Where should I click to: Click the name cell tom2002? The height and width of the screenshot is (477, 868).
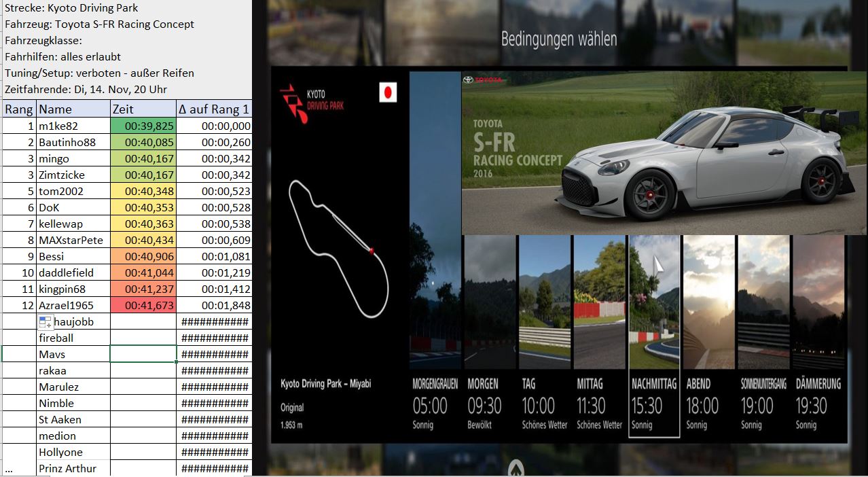pos(73,191)
